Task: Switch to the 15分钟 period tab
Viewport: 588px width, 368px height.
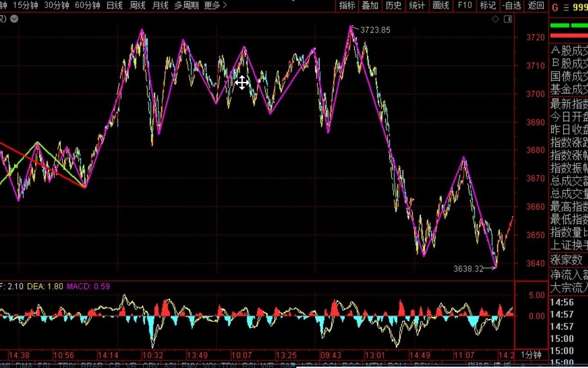Action: [26, 5]
